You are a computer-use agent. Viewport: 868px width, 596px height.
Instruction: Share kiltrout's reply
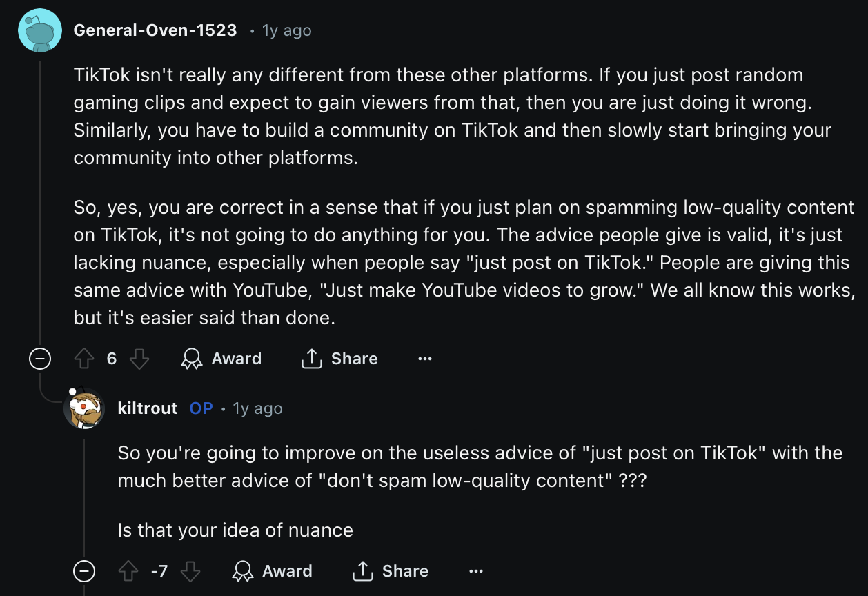pos(391,571)
